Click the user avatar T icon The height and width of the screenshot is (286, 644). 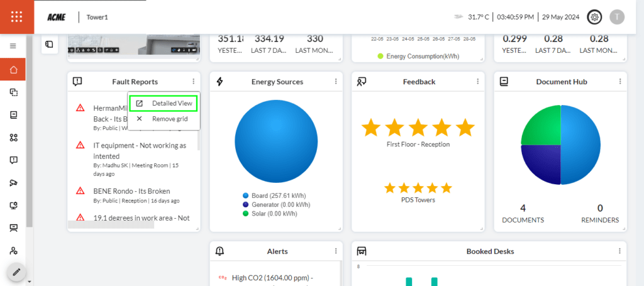[x=617, y=17]
